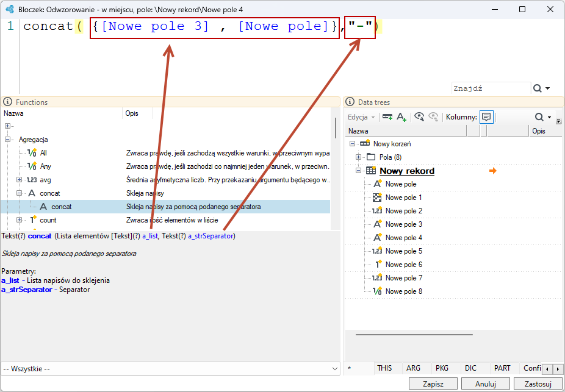565x392 pixels.
Task: Select the Any function row
Action: [x=165, y=166]
